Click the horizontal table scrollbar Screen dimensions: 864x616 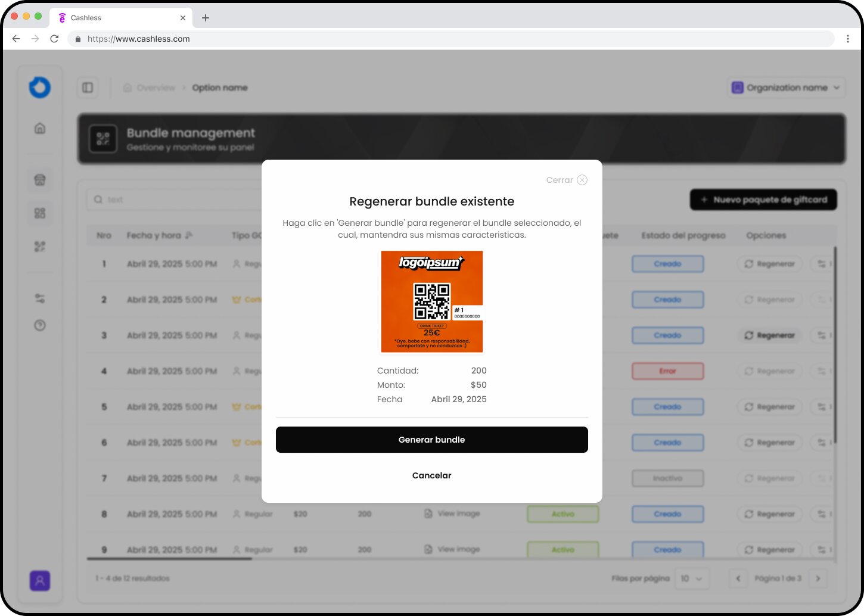coord(169,559)
